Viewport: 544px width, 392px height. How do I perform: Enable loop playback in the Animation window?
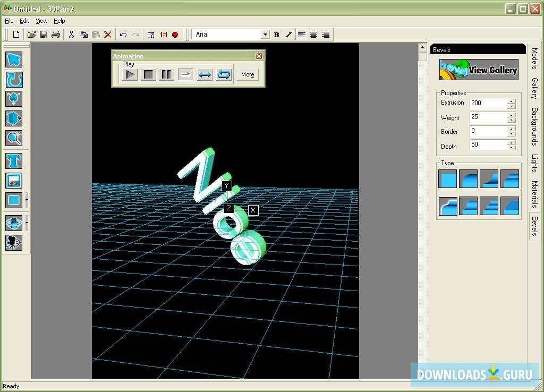[x=224, y=74]
